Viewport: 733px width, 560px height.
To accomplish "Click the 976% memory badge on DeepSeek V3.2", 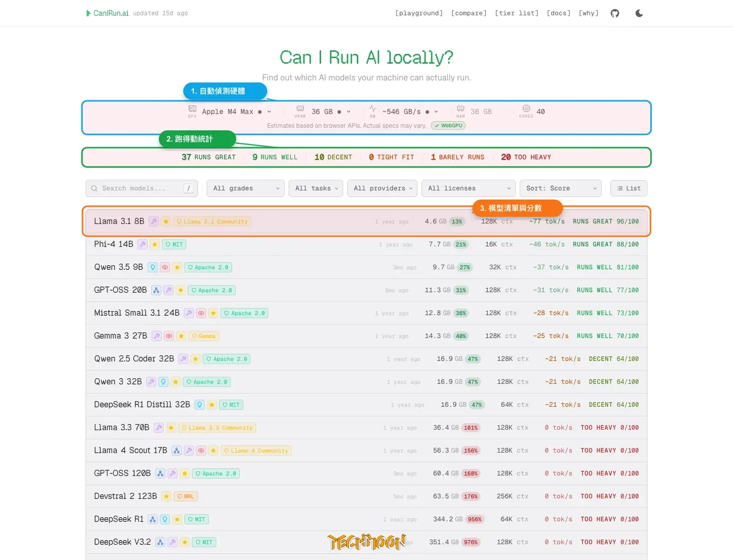I will click(x=471, y=542).
